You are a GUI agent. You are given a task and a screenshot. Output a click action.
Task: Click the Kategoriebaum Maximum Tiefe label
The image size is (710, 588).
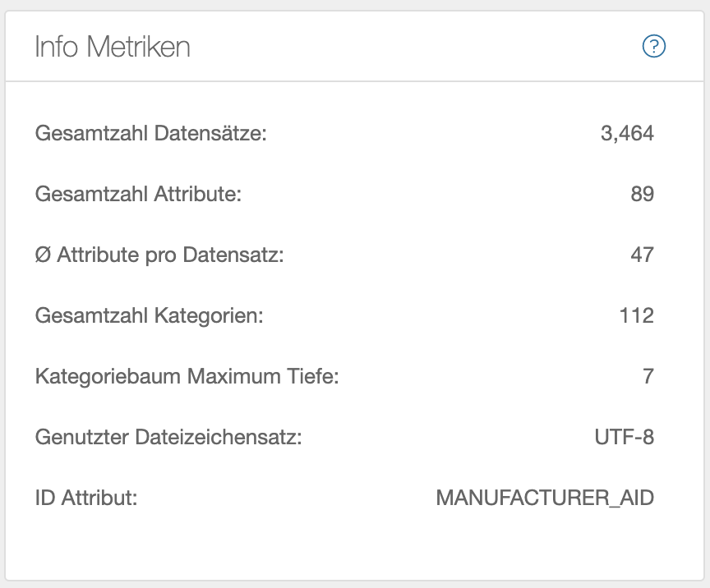187,376
